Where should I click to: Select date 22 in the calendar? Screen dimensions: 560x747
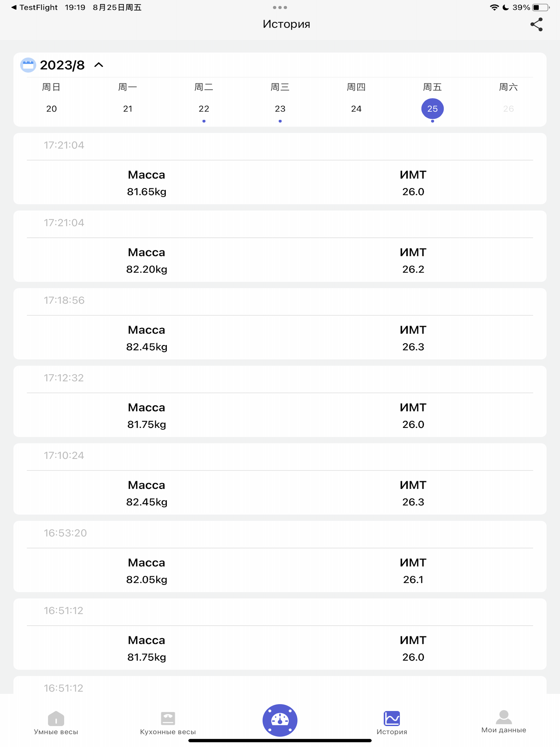[x=204, y=109]
